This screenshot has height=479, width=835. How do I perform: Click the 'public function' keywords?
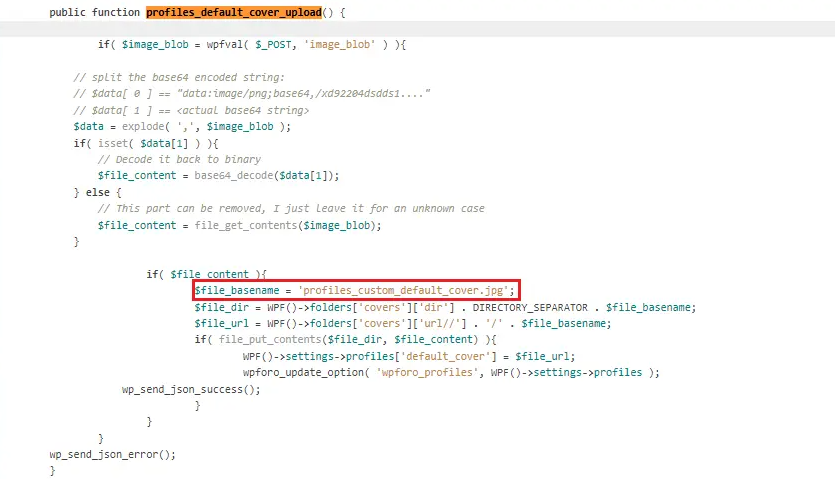95,12
